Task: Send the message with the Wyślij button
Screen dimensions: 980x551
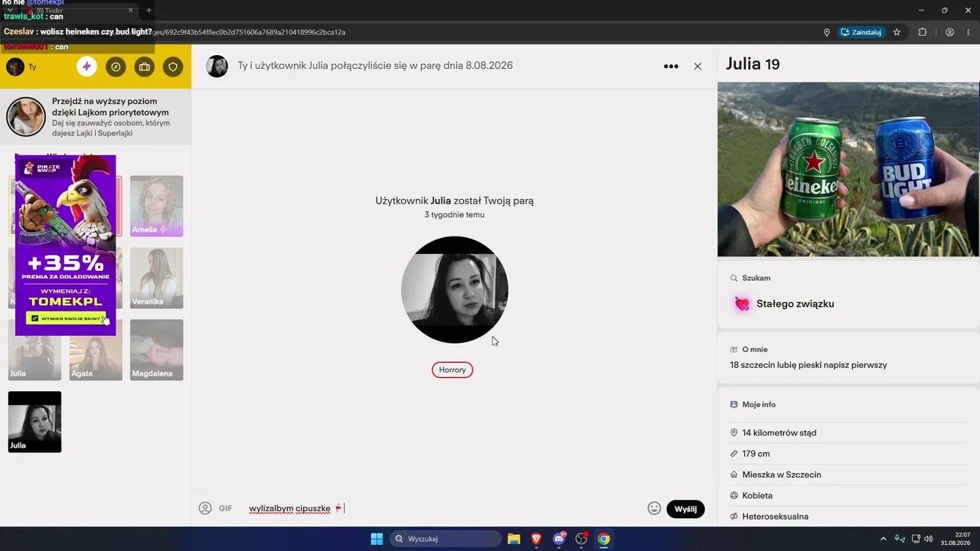Action: click(x=685, y=509)
